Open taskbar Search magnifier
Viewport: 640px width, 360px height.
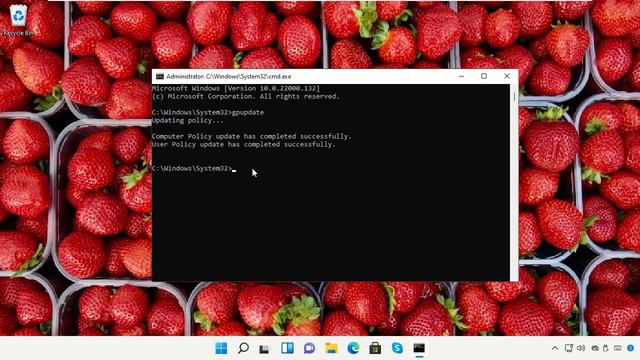click(243, 348)
